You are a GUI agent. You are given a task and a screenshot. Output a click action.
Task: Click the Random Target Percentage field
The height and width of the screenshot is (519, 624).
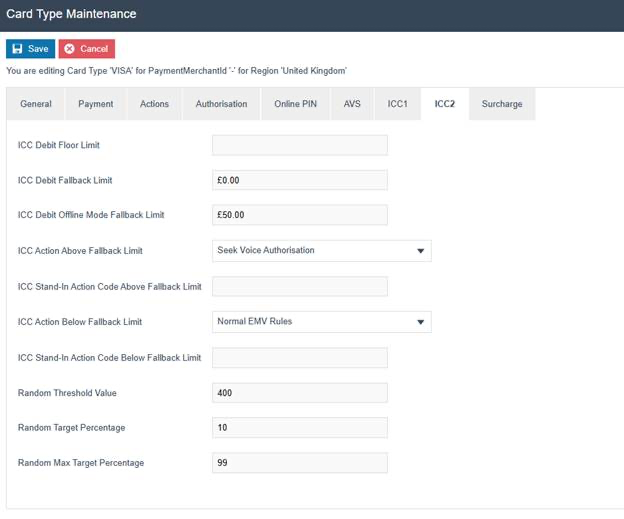pyautogui.click(x=299, y=428)
